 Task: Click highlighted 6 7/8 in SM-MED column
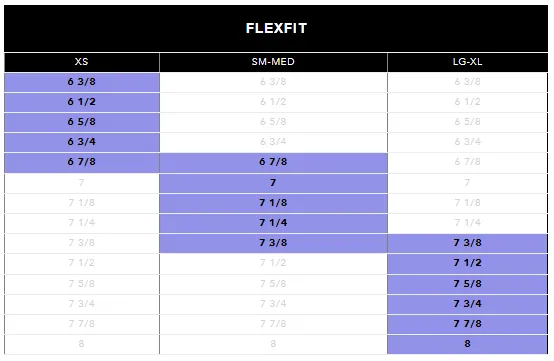pos(273,162)
